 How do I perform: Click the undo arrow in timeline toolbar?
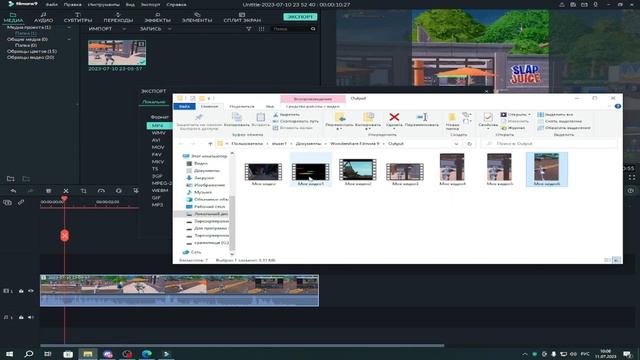(x=13, y=191)
